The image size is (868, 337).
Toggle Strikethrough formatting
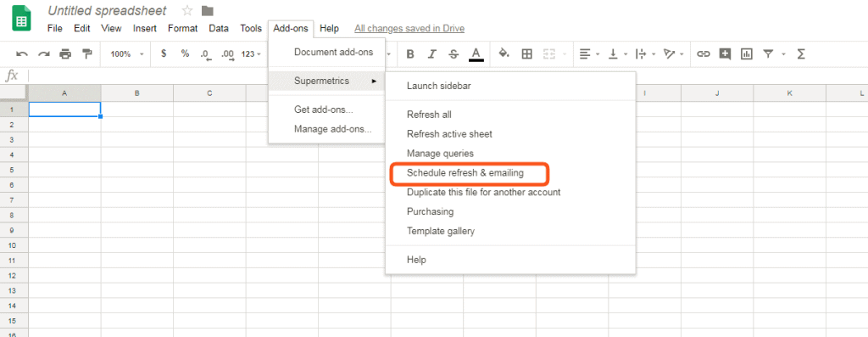pos(453,53)
